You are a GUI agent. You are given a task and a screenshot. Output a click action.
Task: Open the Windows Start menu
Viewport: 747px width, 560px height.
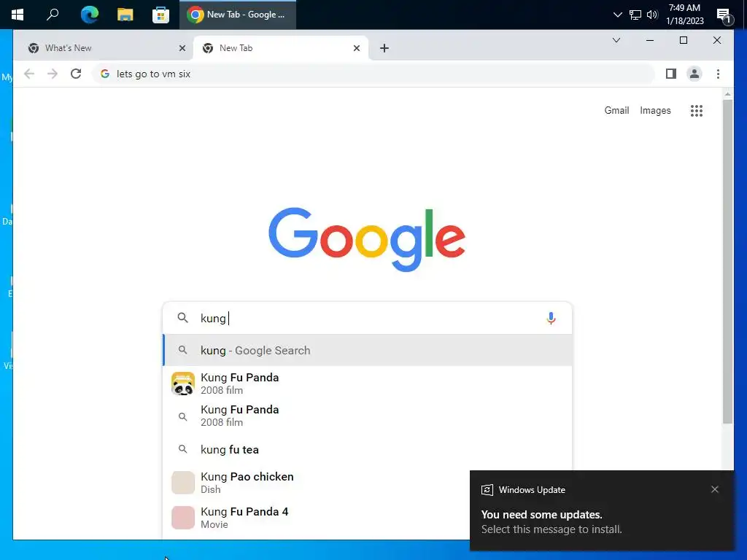click(x=18, y=15)
